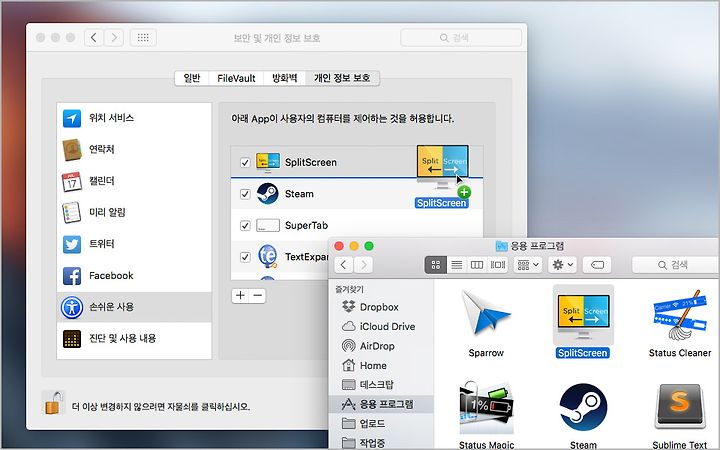The height and width of the screenshot is (450, 720).
Task: Show all preferences grid button
Action: [143, 38]
